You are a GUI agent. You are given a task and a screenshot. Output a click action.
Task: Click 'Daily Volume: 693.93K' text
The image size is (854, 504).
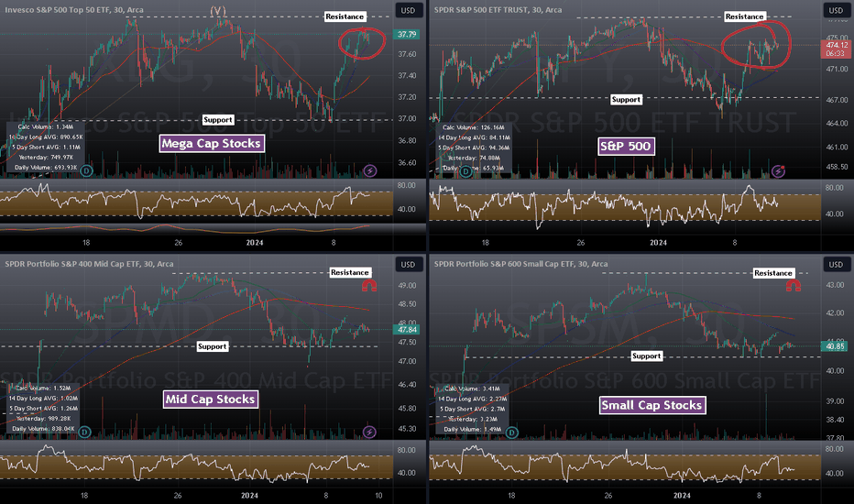[47, 168]
